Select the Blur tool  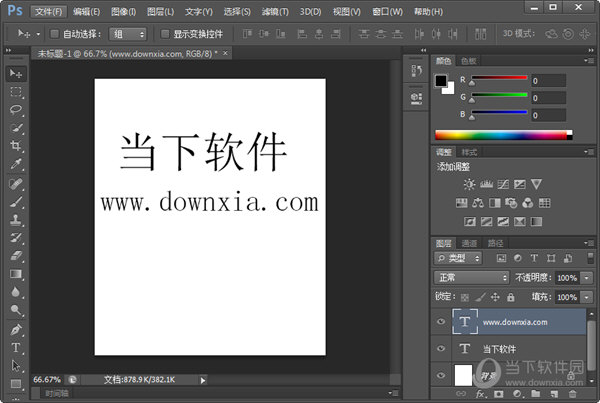click(16, 292)
